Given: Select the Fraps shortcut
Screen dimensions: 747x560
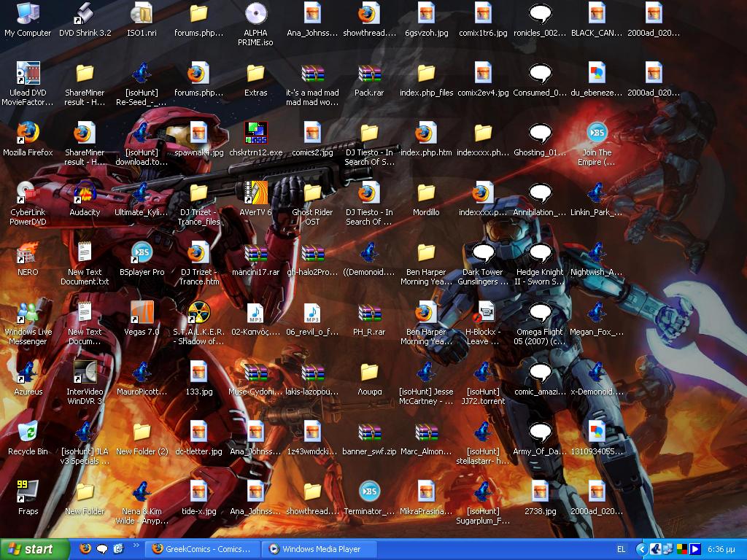Looking at the screenshot, I should click(x=28, y=498).
